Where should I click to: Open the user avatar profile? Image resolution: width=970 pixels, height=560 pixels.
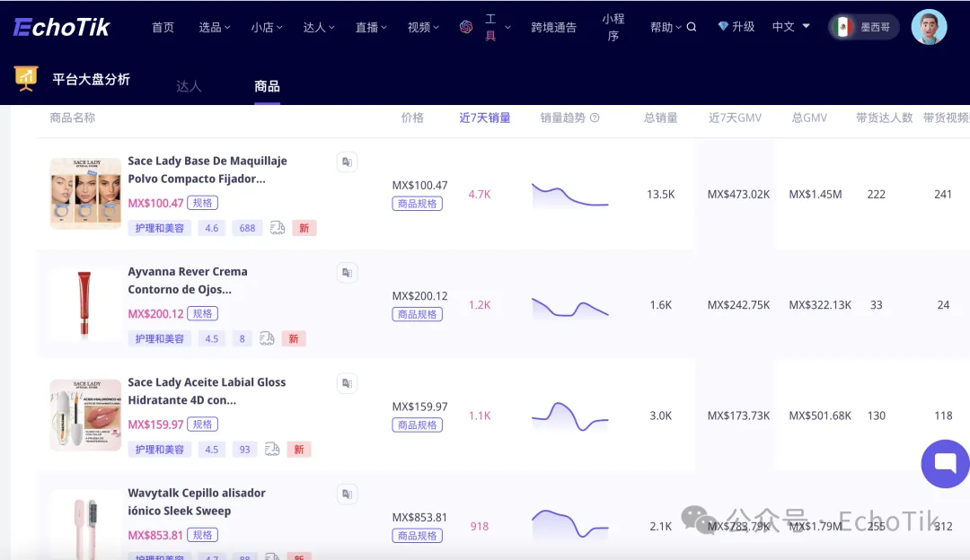[x=929, y=27]
